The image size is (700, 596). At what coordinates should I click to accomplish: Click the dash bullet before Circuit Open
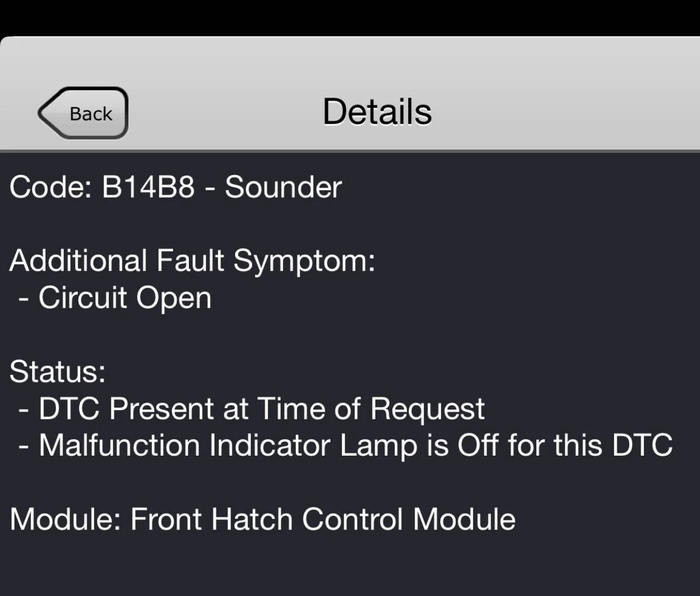23,298
